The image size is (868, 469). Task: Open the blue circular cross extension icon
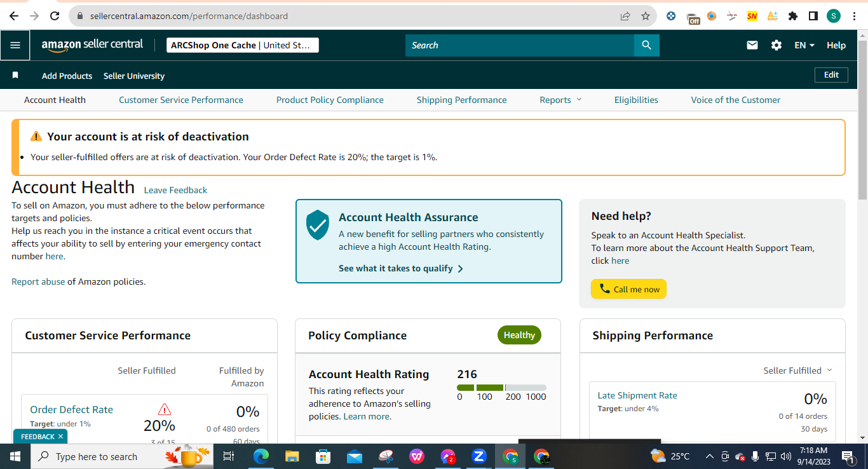pyautogui.click(x=671, y=16)
